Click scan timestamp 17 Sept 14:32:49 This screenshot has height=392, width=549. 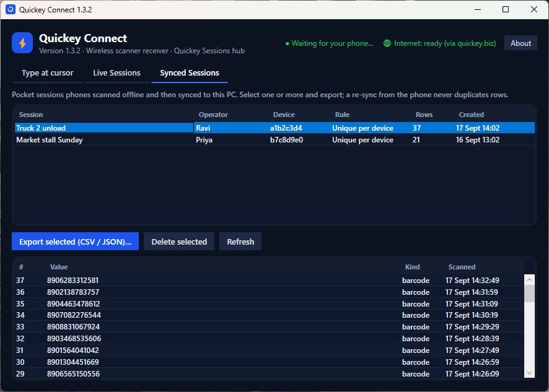(x=472, y=281)
